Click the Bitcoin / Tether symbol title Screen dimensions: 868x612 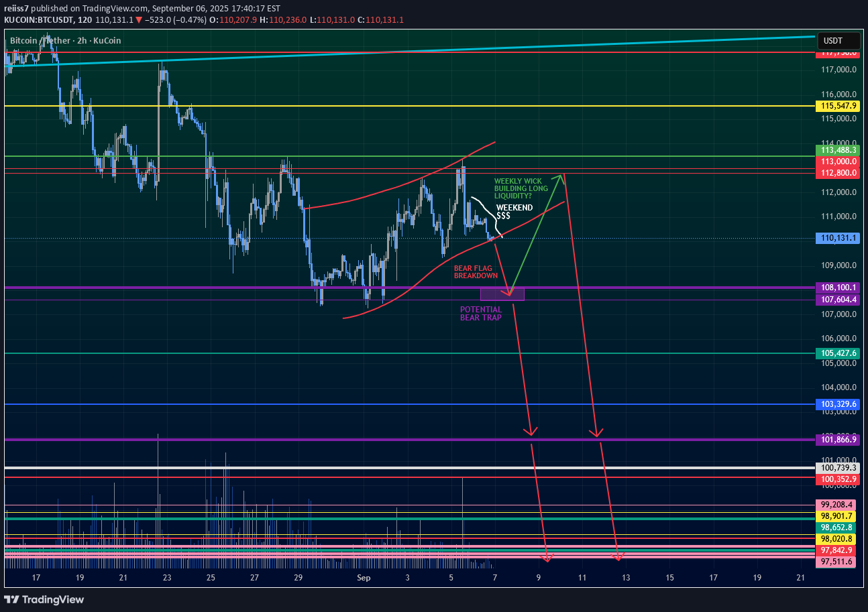pos(41,41)
